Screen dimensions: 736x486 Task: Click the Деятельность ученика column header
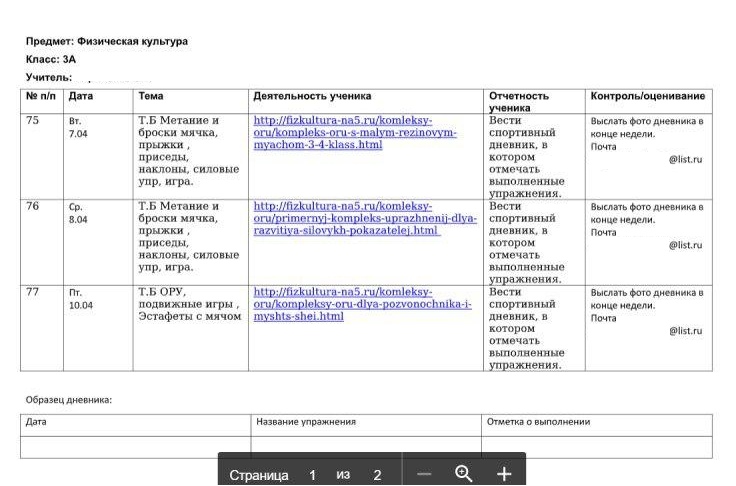pos(312,96)
